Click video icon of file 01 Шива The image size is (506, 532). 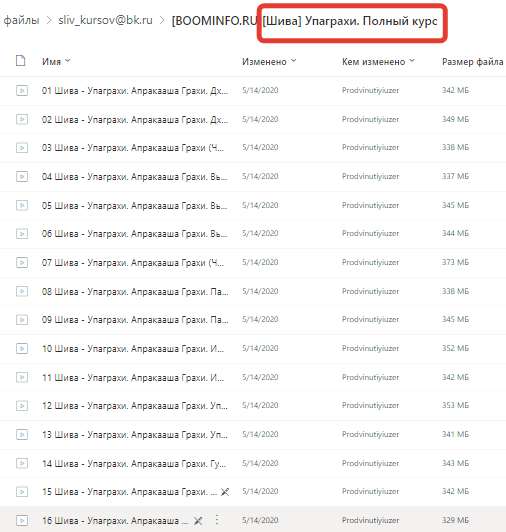(x=22, y=90)
